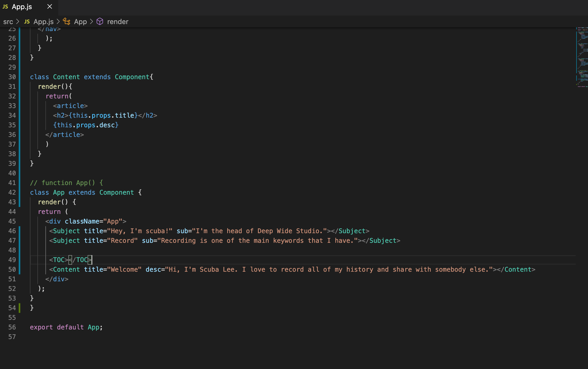The image size is (588, 369).
Task: Click the blue modified gutter marker at line 47
Action: [19, 241]
